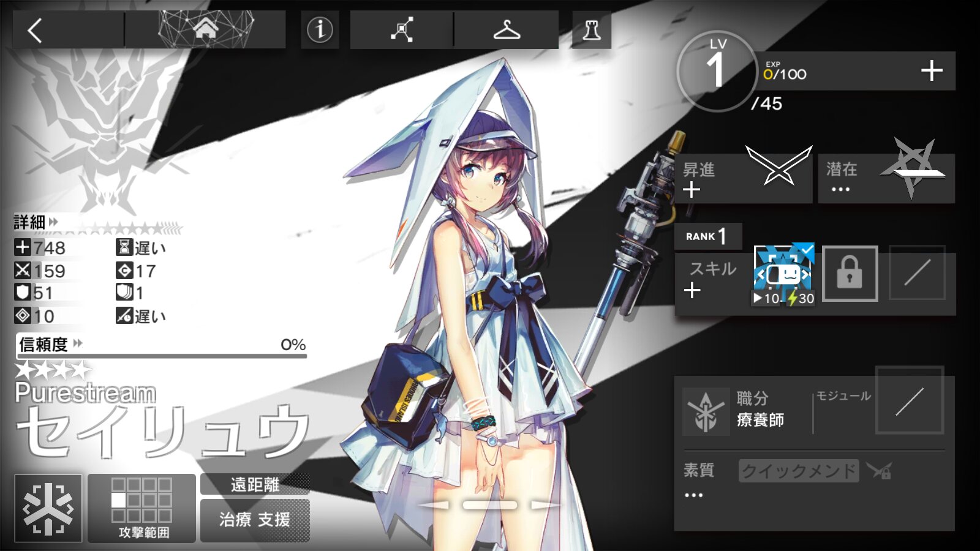The height and width of the screenshot is (551, 980).
Task: Click the medic class snowflake icon
Action: (48, 508)
